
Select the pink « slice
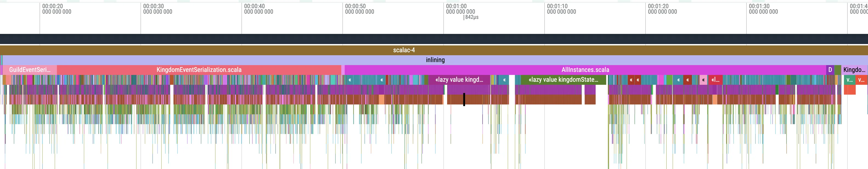[x=703, y=80]
